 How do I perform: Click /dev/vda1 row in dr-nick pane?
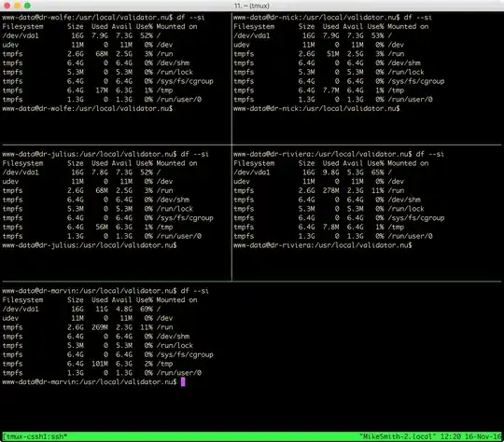(x=313, y=35)
